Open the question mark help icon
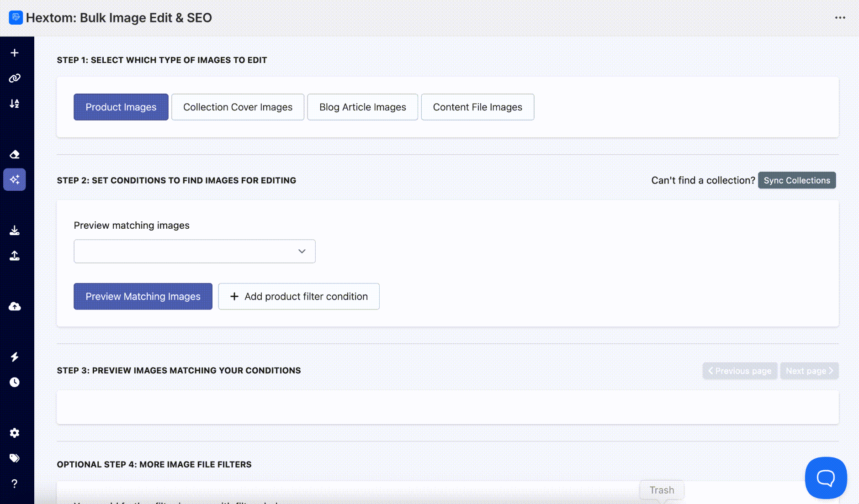859x504 pixels. (15, 483)
